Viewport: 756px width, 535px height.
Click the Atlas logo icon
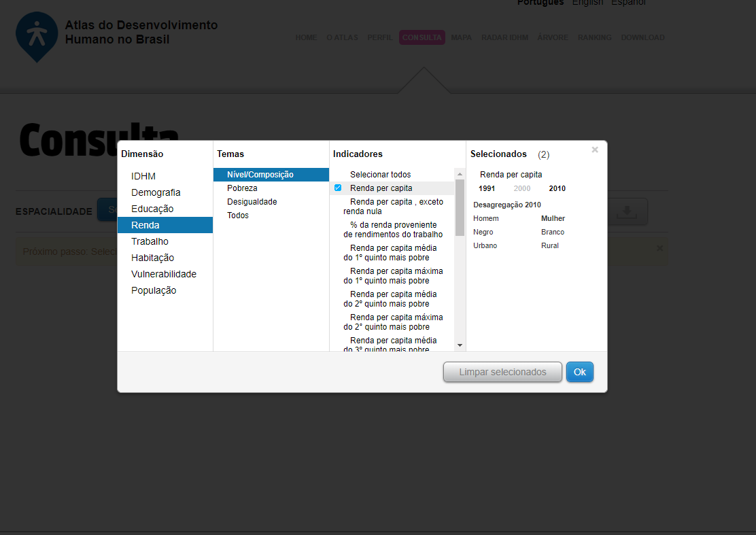[37, 36]
